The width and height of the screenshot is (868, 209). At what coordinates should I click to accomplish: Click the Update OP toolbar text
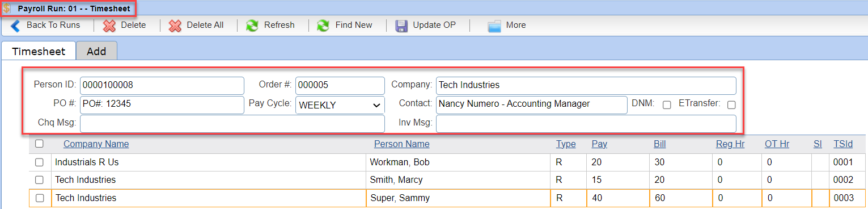pos(434,25)
